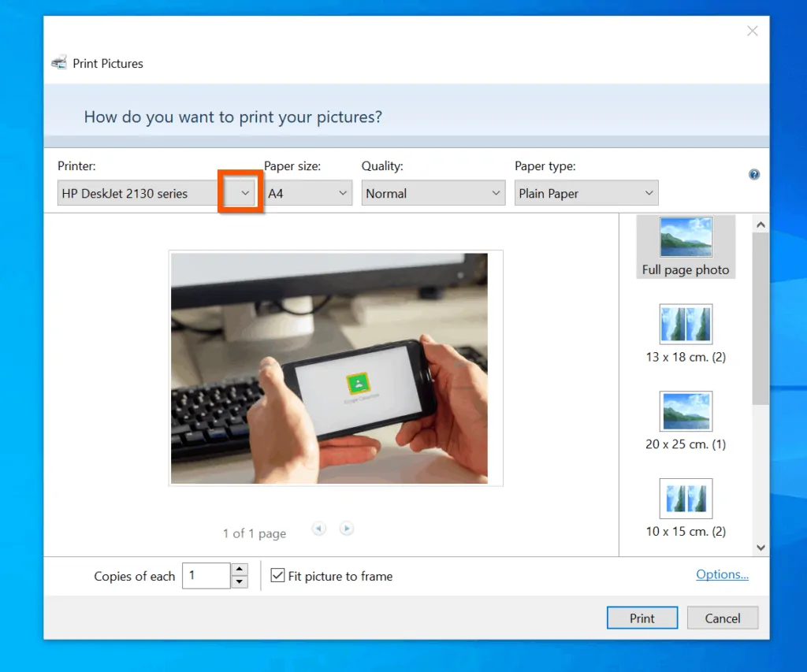Click the Print Pictures printer icon
The height and width of the screenshot is (672, 807).
[x=59, y=63]
